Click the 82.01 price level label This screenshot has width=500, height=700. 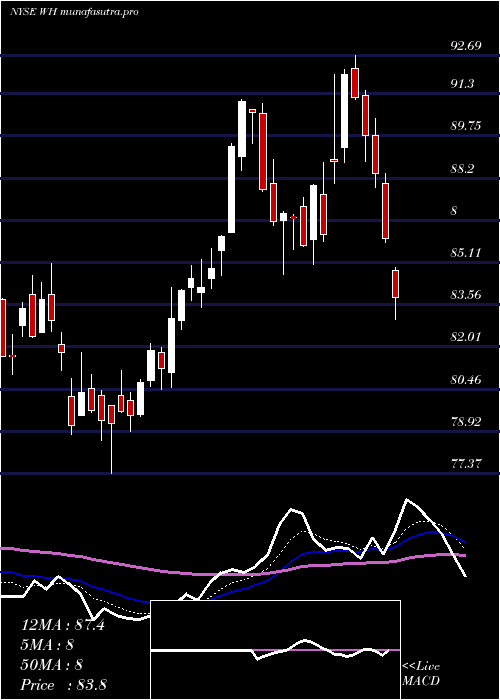466,337
